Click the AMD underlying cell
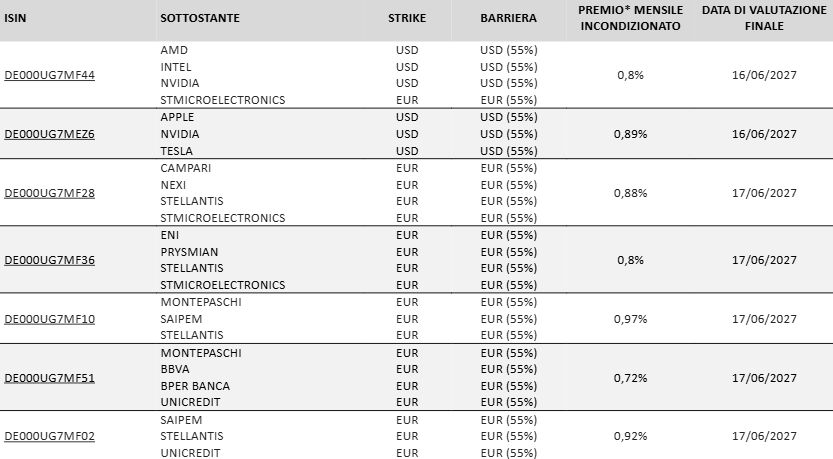 tap(174, 50)
